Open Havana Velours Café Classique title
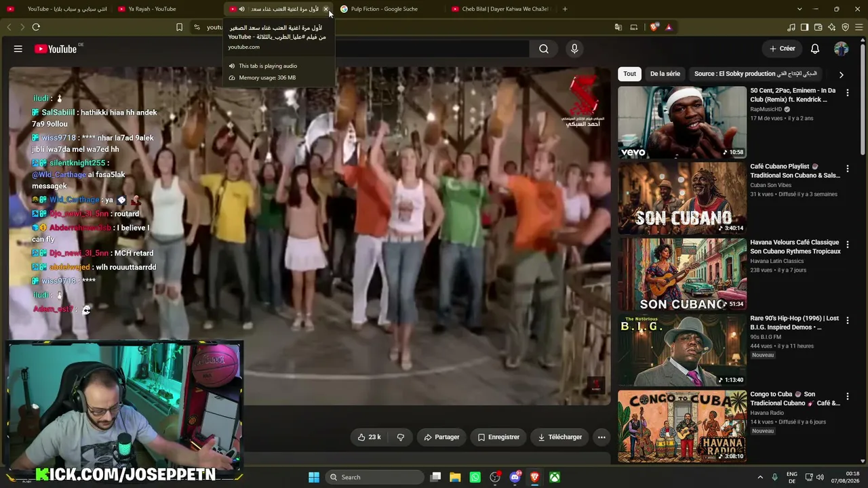 pos(795,247)
